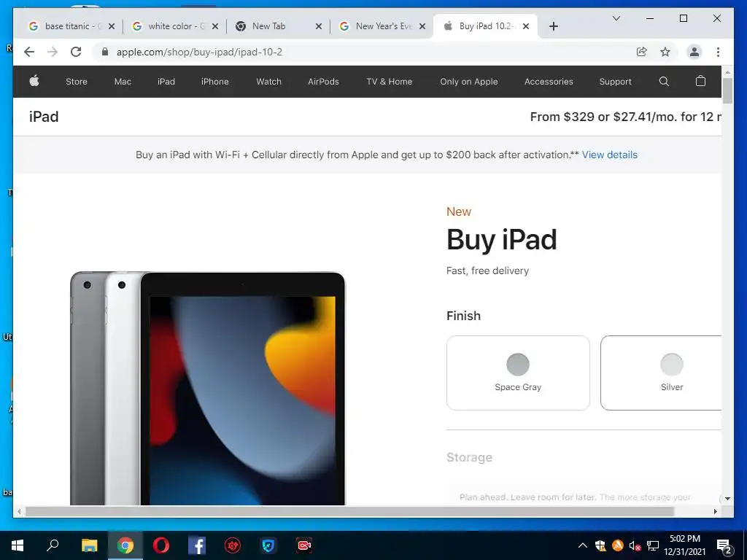Viewport: 747px width, 560px height.
Task: Click the browser forward arrow
Action: 53,52
